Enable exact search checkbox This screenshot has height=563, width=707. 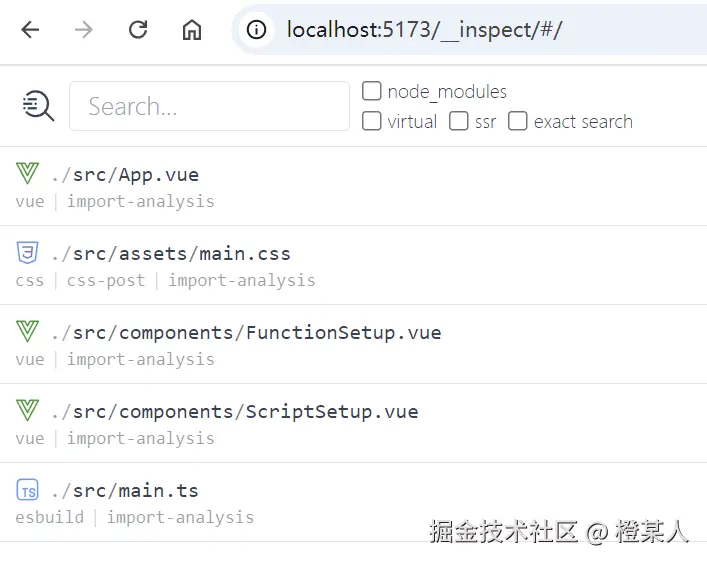pyautogui.click(x=518, y=121)
